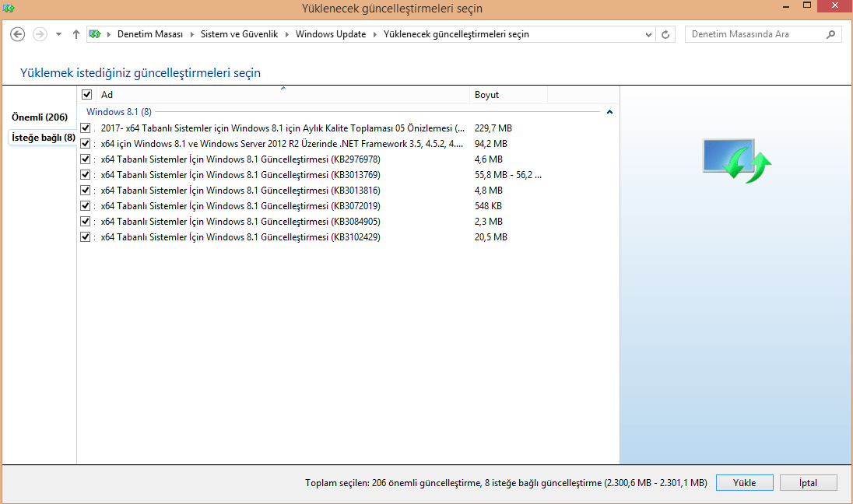
Task: Open Windows Update breadcrumb
Action: click(x=331, y=34)
